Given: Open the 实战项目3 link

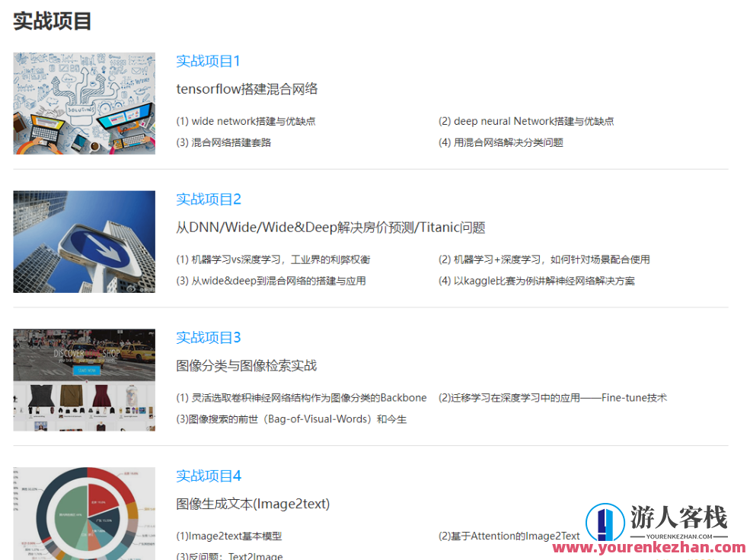Looking at the screenshot, I should (x=207, y=337).
